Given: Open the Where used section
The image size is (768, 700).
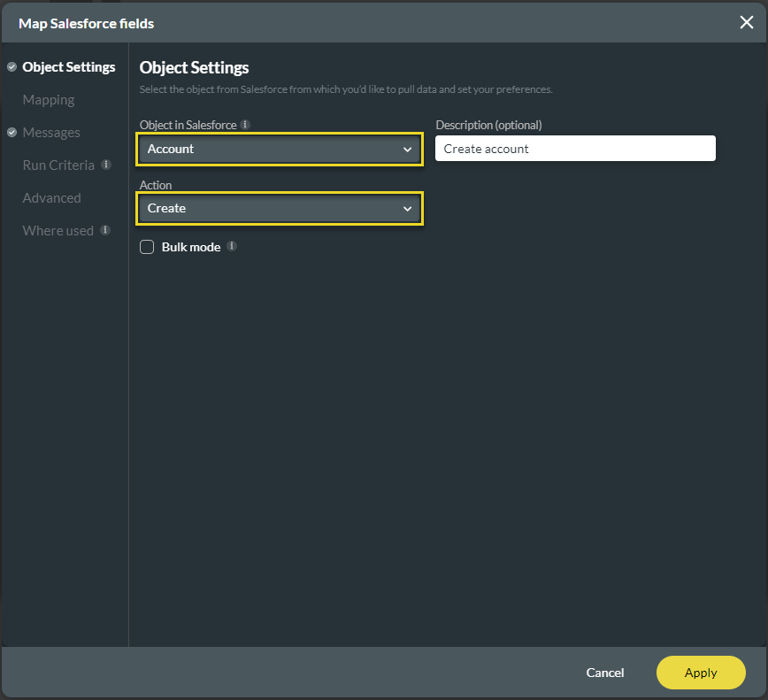Looking at the screenshot, I should pos(57,230).
